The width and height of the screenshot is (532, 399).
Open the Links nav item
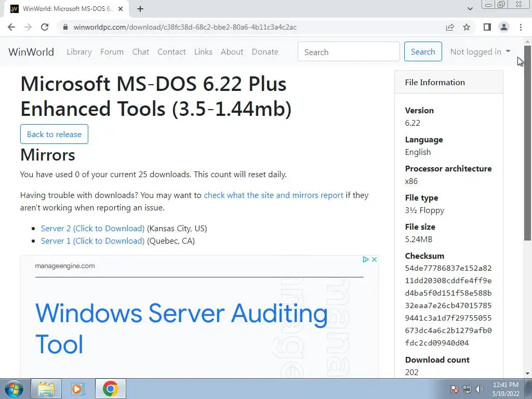tap(203, 52)
